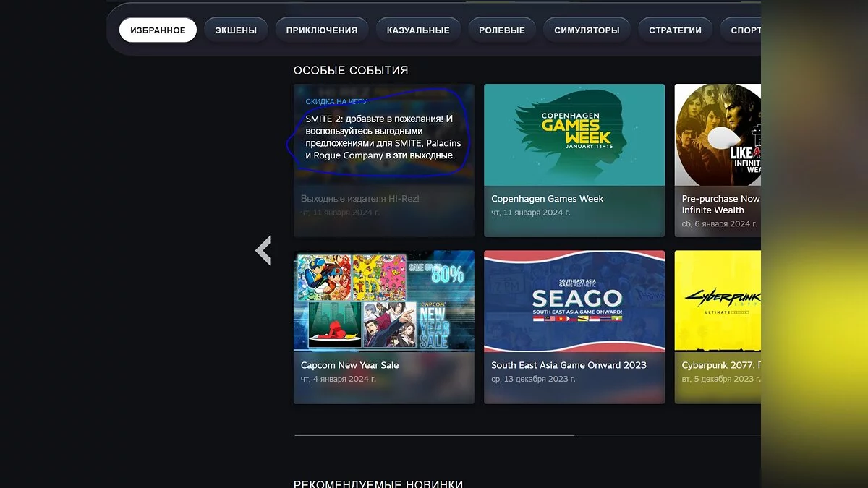Click the Скидка на игру label
868x488 pixels.
click(336, 102)
